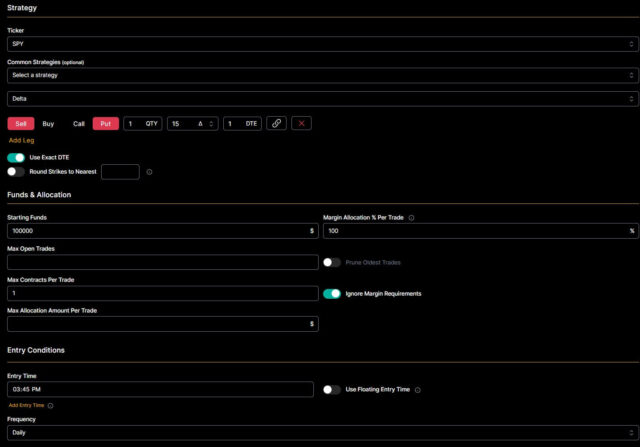Click info icon next to Add Entry Time
This screenshot has height=447, width=640.
[x=50, y=405]
